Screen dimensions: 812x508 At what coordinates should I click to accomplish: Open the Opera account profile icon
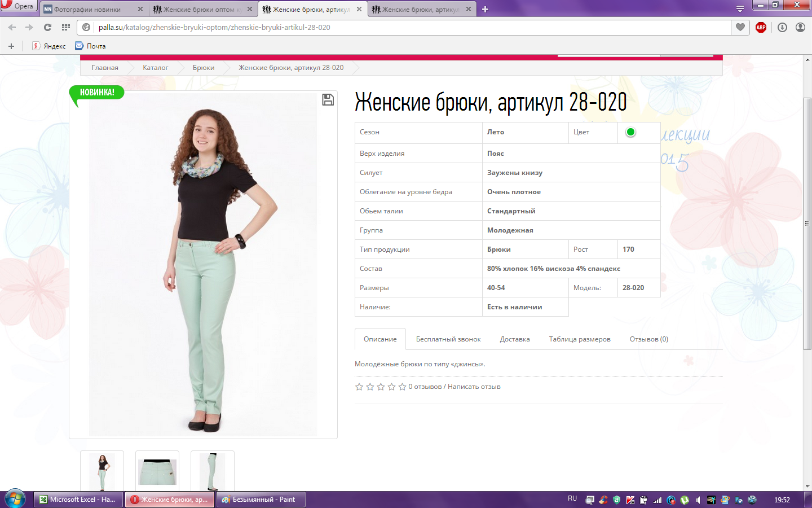point(800,27)
